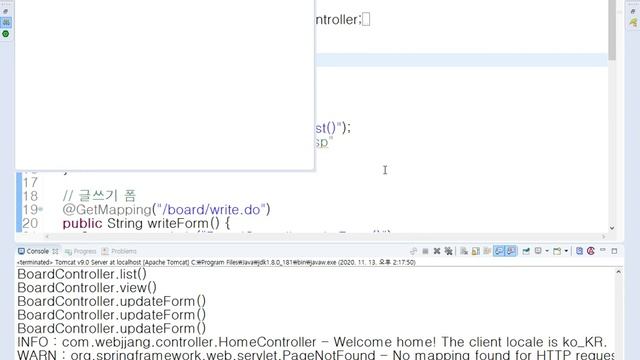Click the Console scroll-up arrow
Screen dimensions: 640x360
click(618, 272)
